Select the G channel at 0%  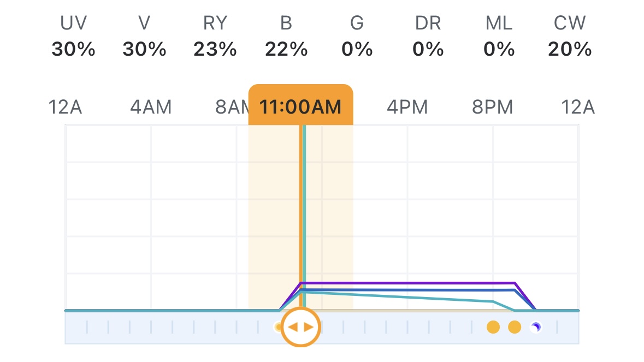[357, 38]
